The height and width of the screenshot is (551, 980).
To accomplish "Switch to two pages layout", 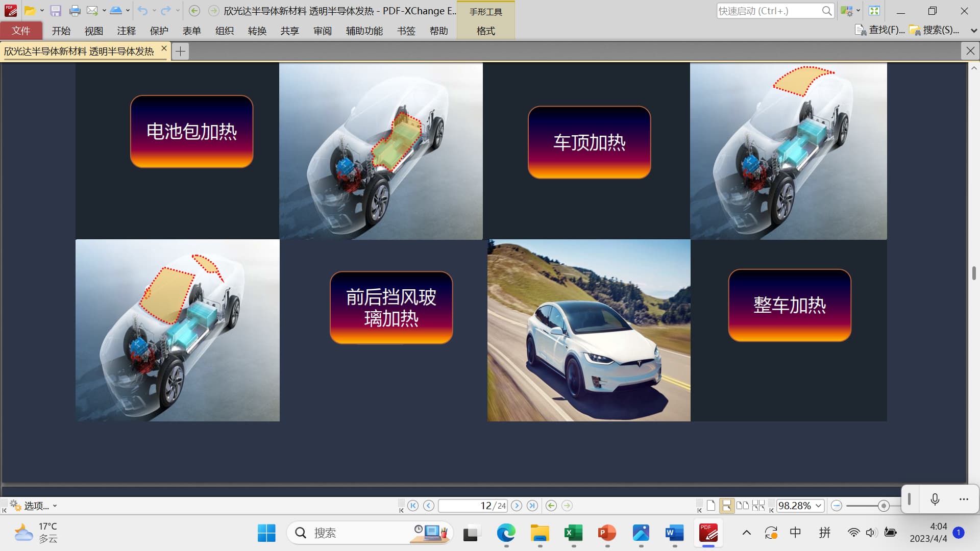I will pyautogui.click(x=742, y=506).
